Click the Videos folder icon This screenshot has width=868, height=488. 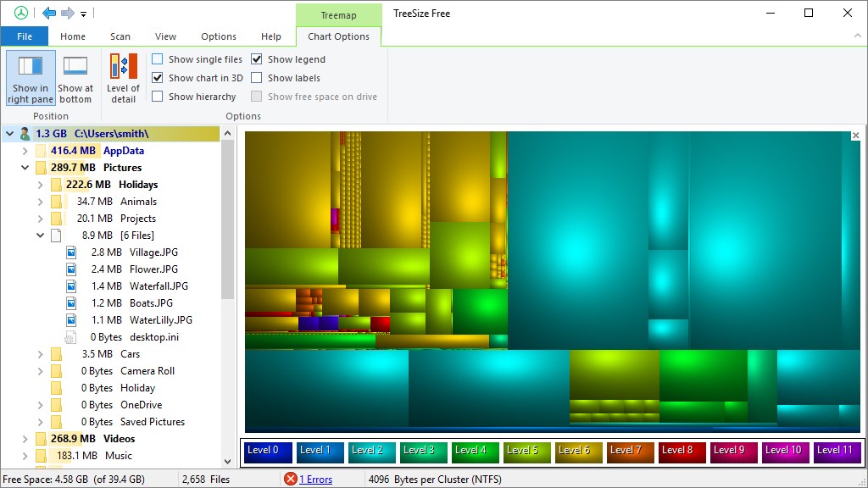pos(41,439)
